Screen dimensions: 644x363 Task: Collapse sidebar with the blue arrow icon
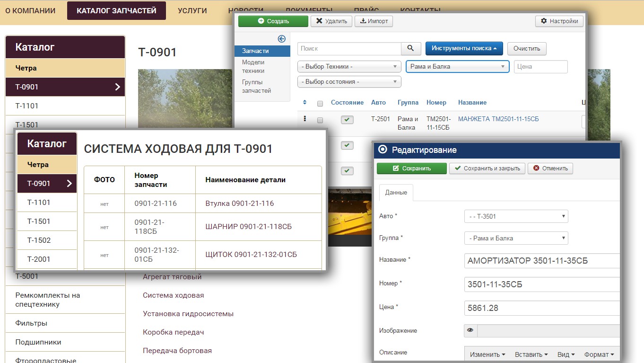pos(282,39)
